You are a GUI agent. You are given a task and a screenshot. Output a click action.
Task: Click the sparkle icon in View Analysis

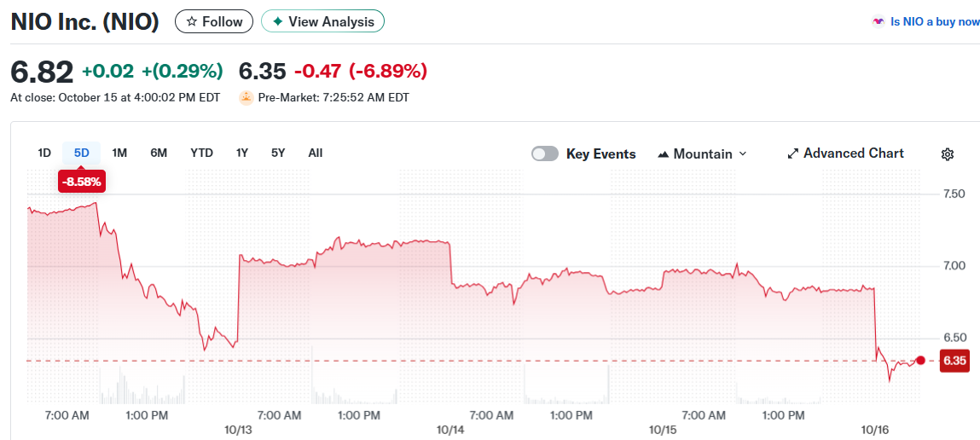(x=277, y=21)
